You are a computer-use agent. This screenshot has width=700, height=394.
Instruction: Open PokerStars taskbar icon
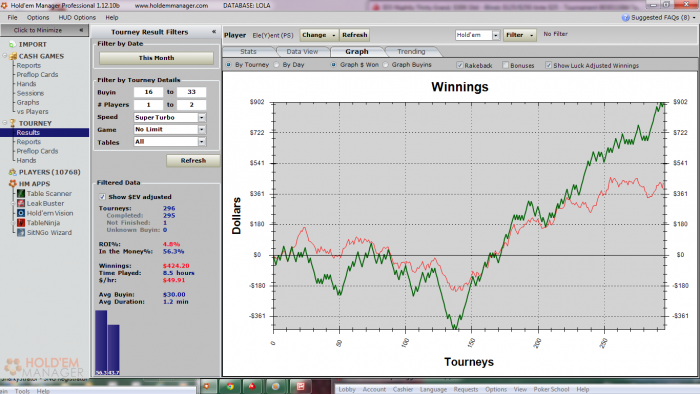coord(252,386)
